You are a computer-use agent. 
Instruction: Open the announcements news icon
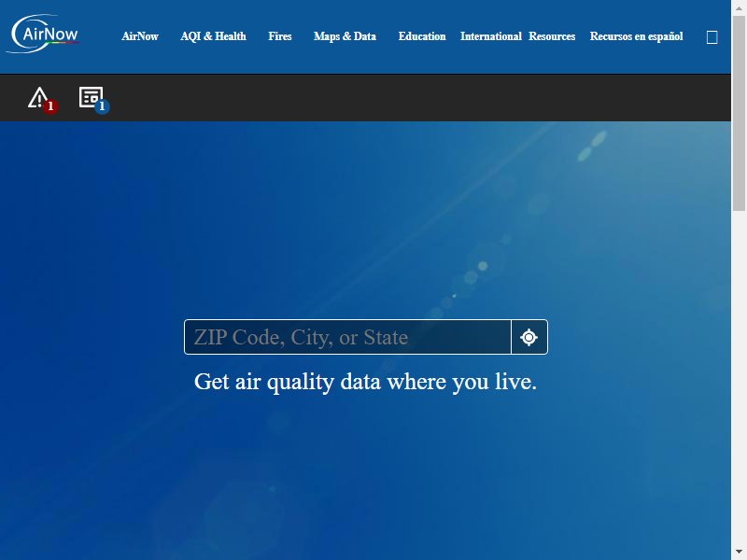(91, 97)
